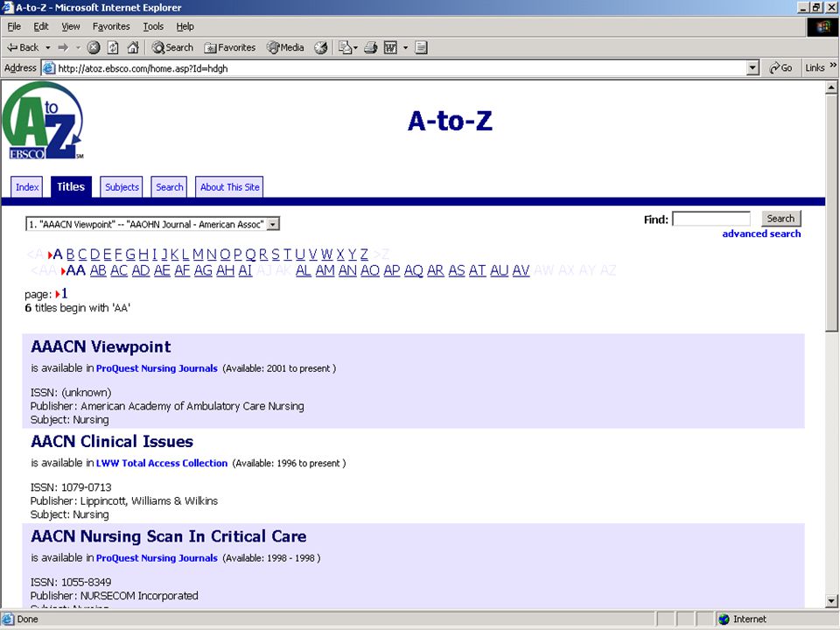Click the Discuss toolbar icon
The image size is (840, 630).
click(x=421, y=47)
